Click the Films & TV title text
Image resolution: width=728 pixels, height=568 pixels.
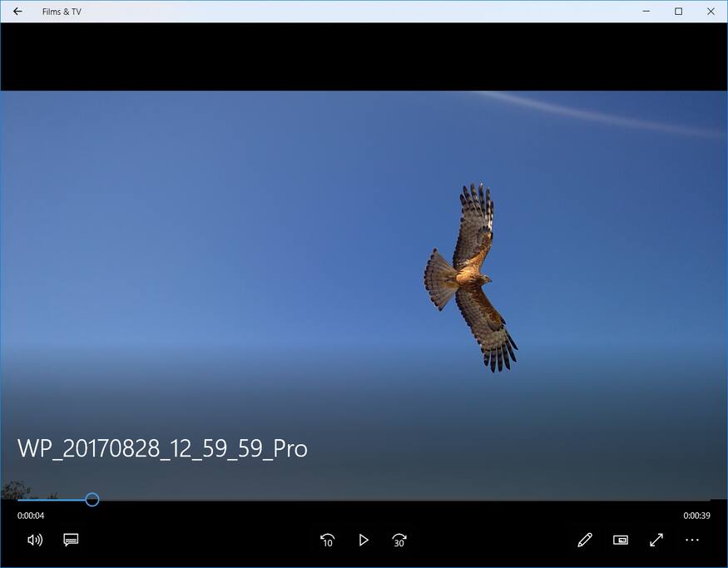point(62,12)
